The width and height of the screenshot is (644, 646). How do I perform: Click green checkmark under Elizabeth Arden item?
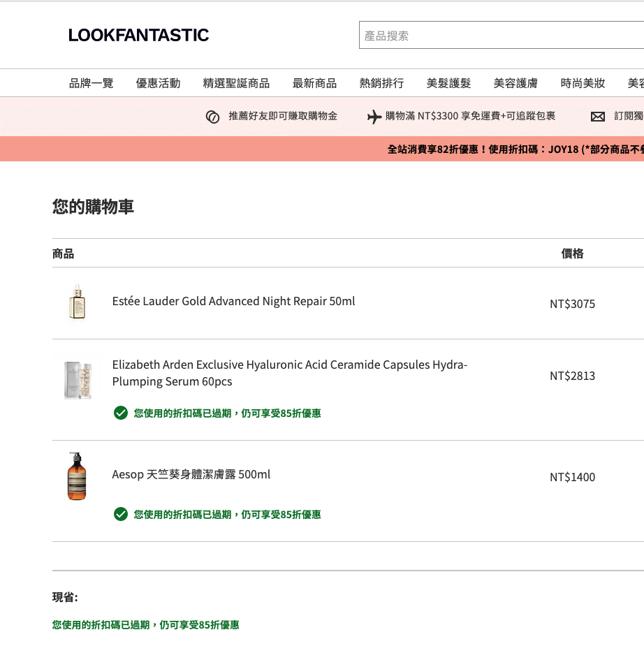coord(121,413)
